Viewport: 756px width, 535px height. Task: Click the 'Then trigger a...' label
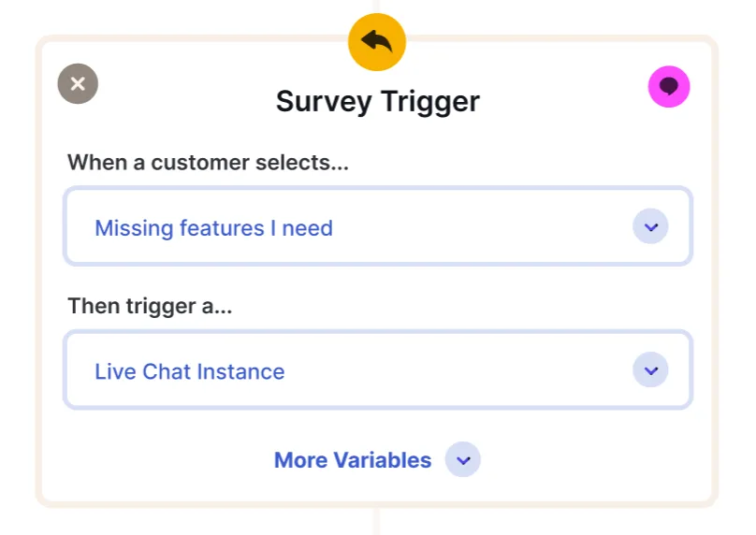coord(150,306)
